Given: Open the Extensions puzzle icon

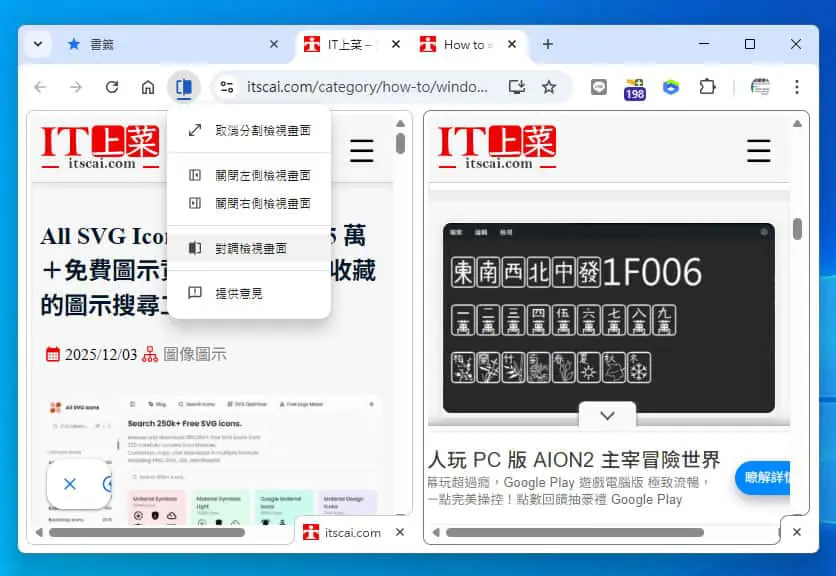Looking at the screenshot, I should (x=707, y=87).
